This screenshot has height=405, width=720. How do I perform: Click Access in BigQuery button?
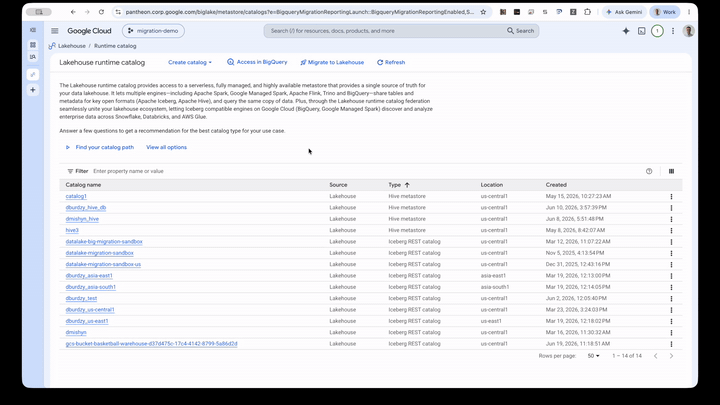257,62
